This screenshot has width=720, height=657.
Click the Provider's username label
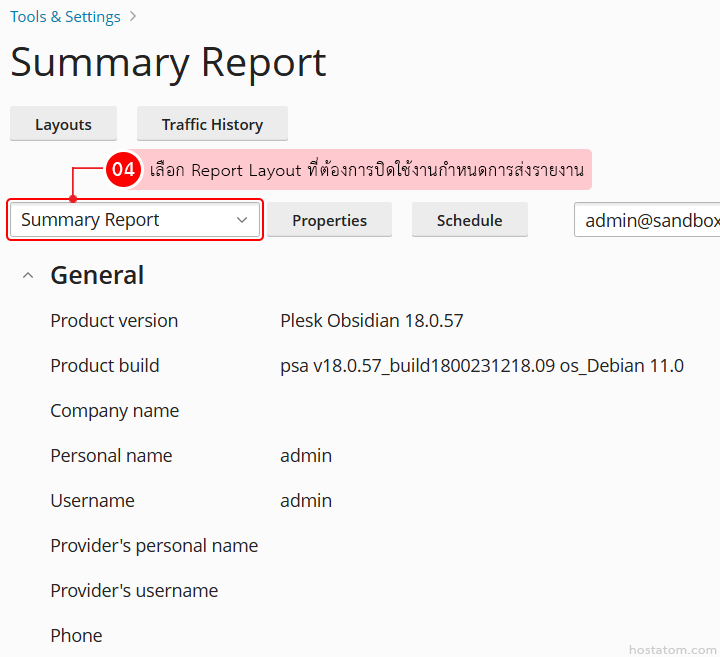click(x=134, y=591)
